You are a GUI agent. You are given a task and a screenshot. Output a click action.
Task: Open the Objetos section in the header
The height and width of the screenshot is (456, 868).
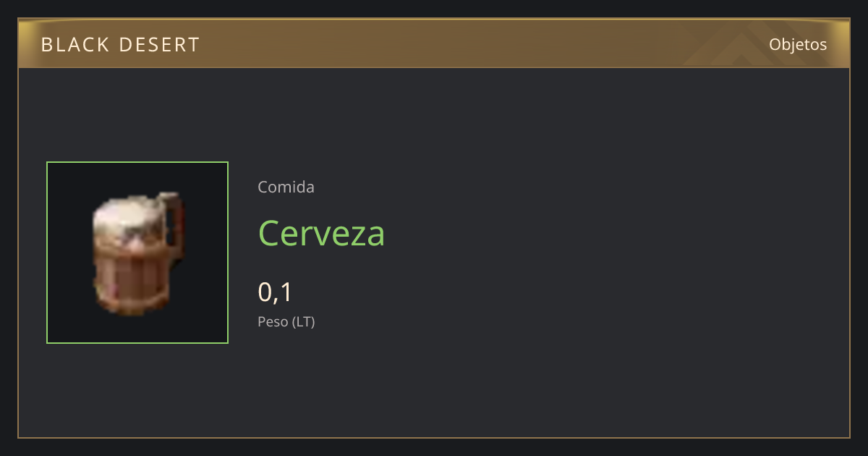(x=798, y=44)
